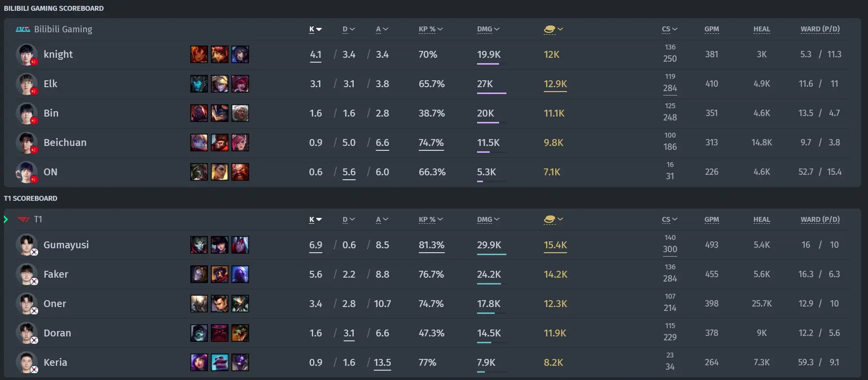Click first champion icon in Gumayusi row
Image resolution: width=868 pixels, height=380 pixels.
199,245
